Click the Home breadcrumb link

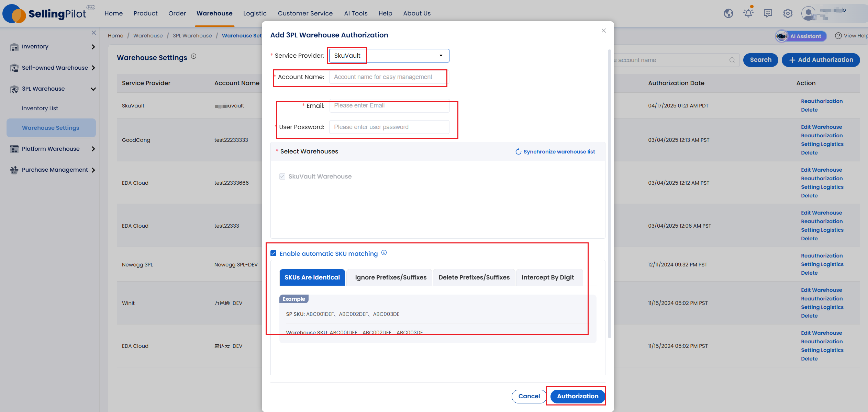[115, 36]
